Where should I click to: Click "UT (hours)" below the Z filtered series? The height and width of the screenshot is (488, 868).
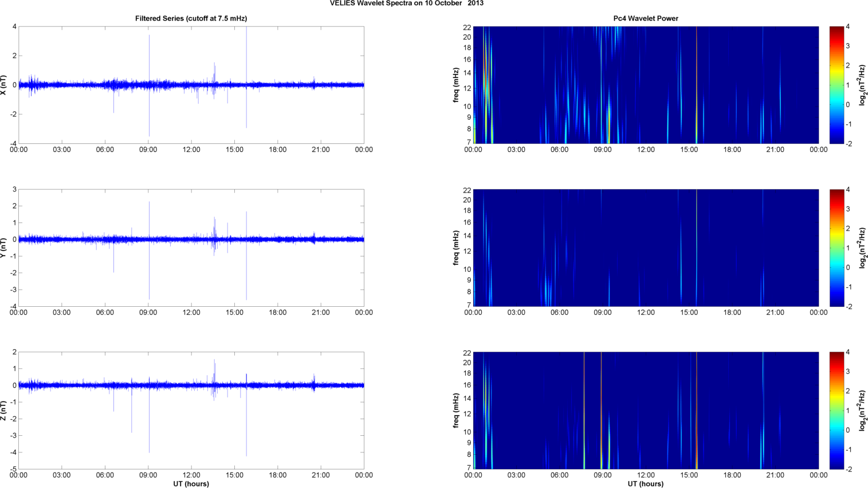point(191,484)
